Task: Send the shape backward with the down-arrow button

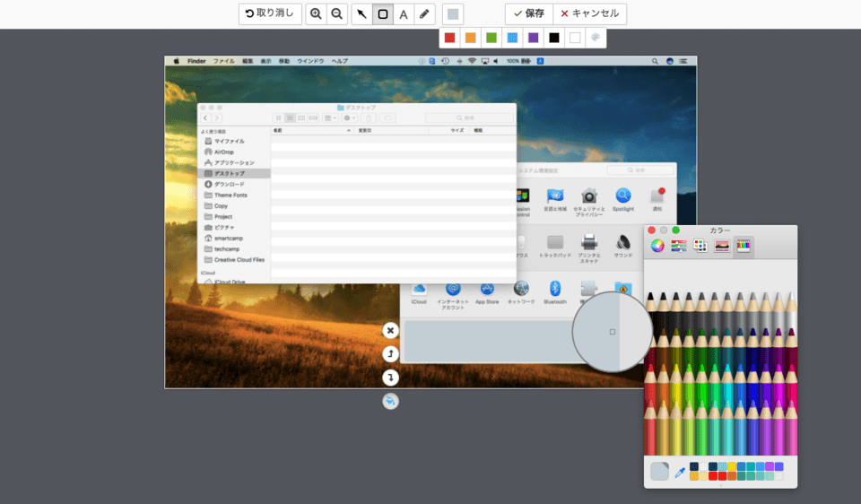Action: tap(390, 377)
